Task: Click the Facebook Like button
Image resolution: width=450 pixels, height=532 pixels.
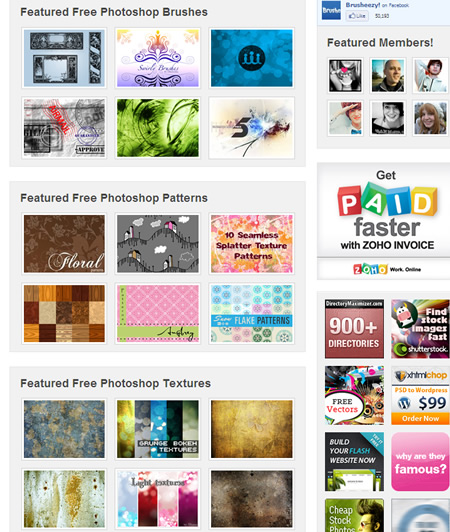Action: pos(357,16)
